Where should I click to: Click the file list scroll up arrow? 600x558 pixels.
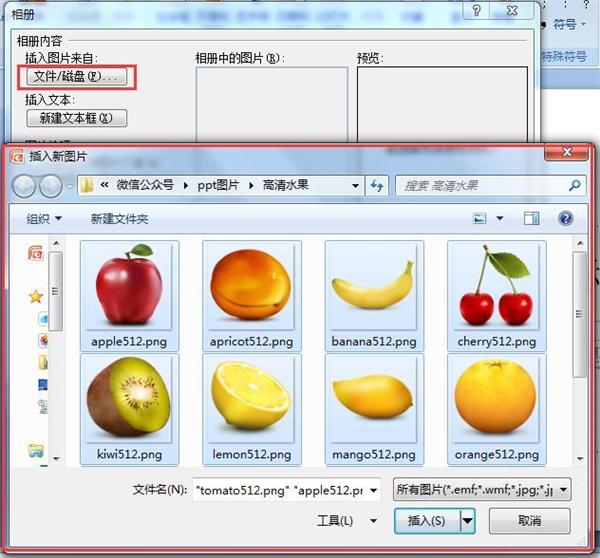(x=580, y=243)
